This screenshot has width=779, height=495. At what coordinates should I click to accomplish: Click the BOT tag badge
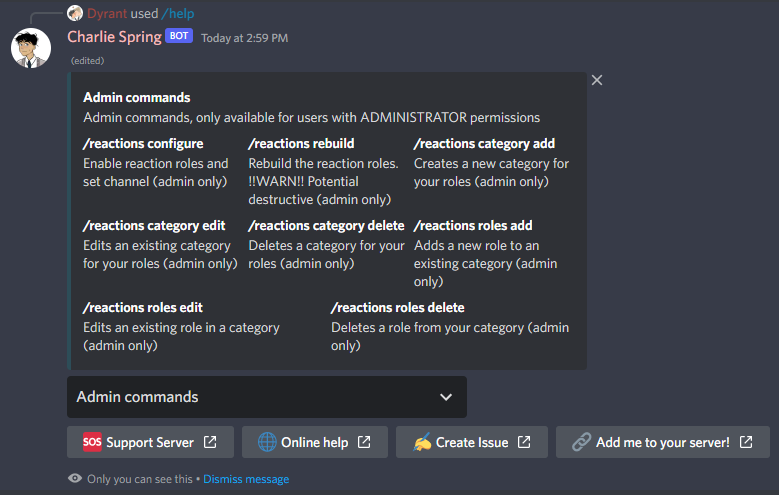(x=179, y=36)
